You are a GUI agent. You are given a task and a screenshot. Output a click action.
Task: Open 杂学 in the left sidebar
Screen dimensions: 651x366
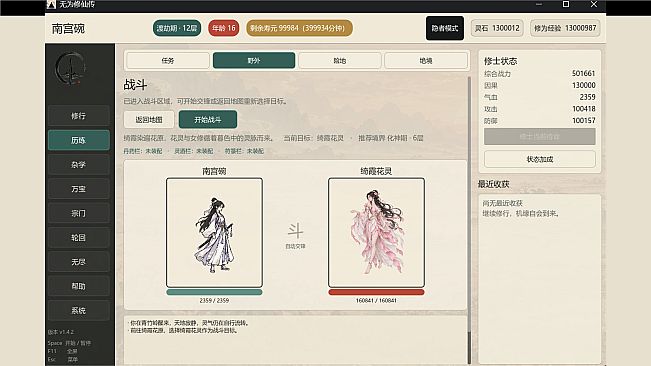coord(79,165)
